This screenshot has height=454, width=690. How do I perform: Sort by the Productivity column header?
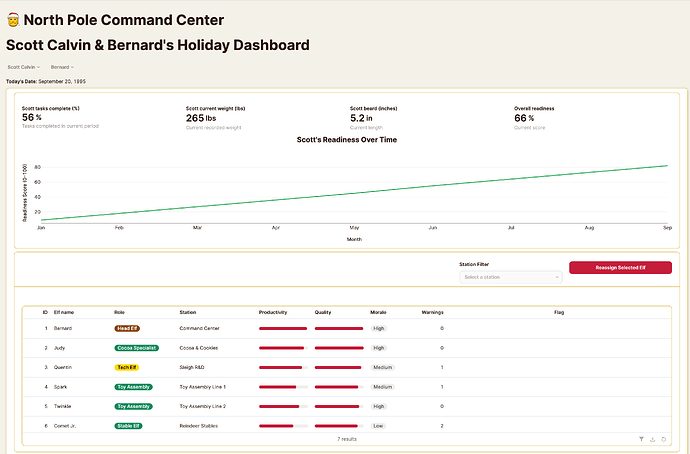coord(273,312)
